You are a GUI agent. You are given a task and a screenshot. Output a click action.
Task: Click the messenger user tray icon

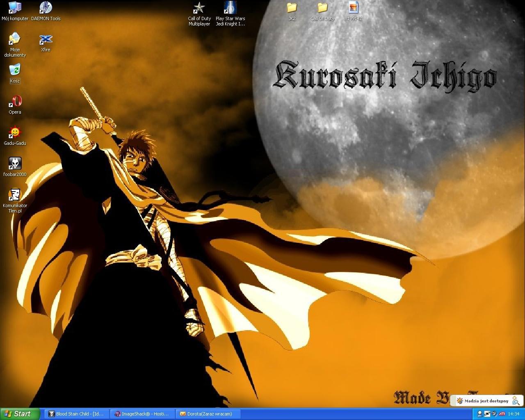tap(479, 414)
